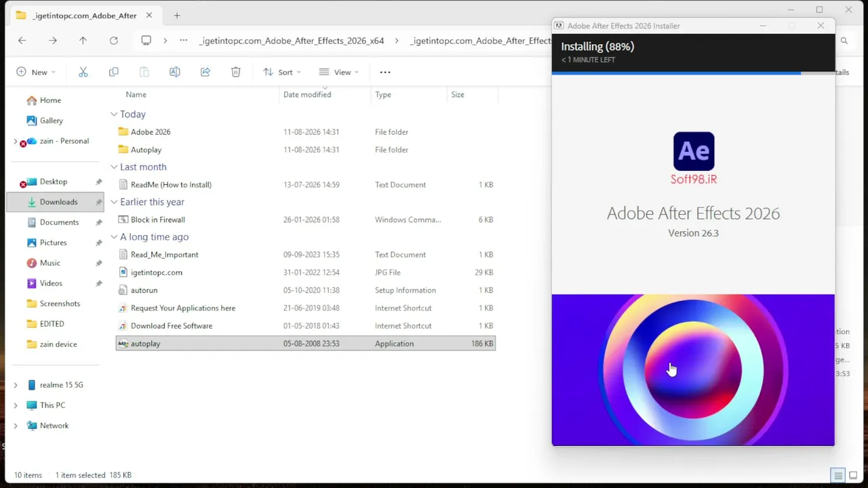Image resolution: width=868 pixels, height=488 pixels.
Task: Expand This PC tree node
Action: coord(16,405)
